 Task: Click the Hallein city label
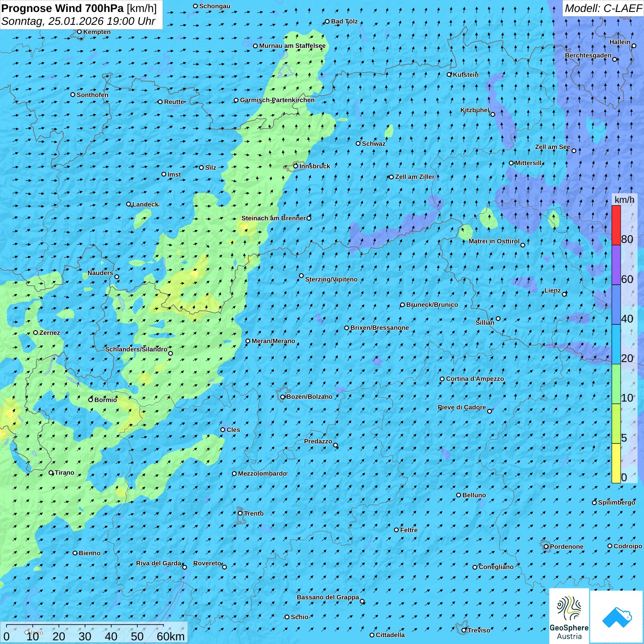pos(620,42)
